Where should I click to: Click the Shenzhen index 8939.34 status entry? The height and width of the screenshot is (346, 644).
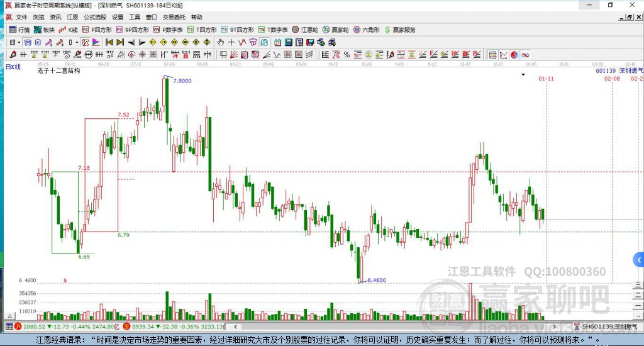(x=174, y=326)
